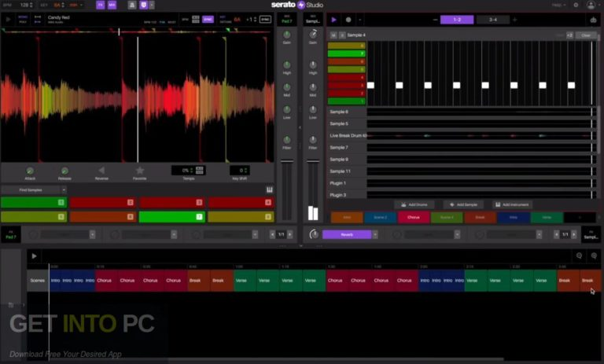
Task: Select the blue Scene 2 button
Action: pyautogui.click(x=380, y=218)
